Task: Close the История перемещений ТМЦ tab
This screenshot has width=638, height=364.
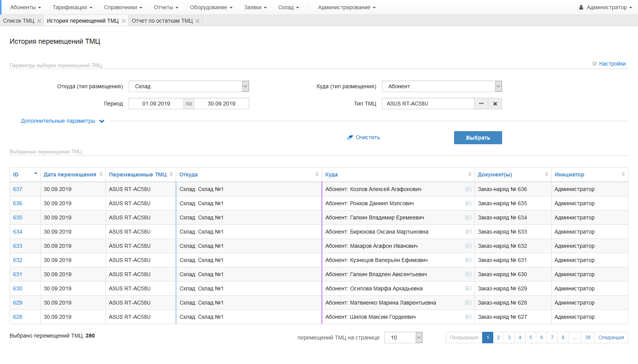Action: (124, 21)
